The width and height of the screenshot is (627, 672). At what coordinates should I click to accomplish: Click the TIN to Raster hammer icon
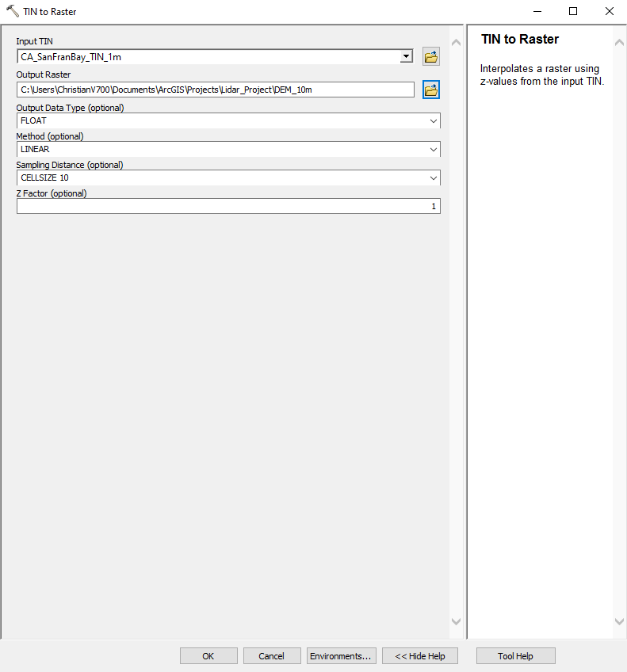pyautogui.click(x=13, y=11)
